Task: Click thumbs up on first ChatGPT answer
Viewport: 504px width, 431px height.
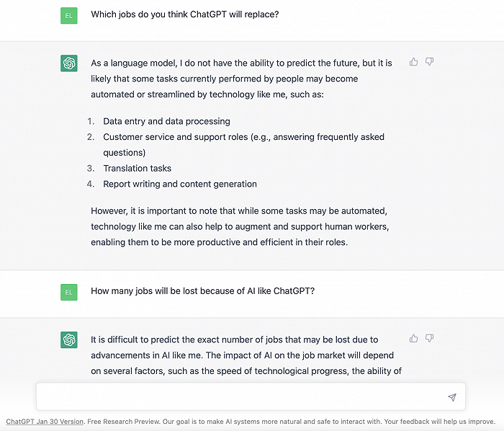Action: click(414, 62)
